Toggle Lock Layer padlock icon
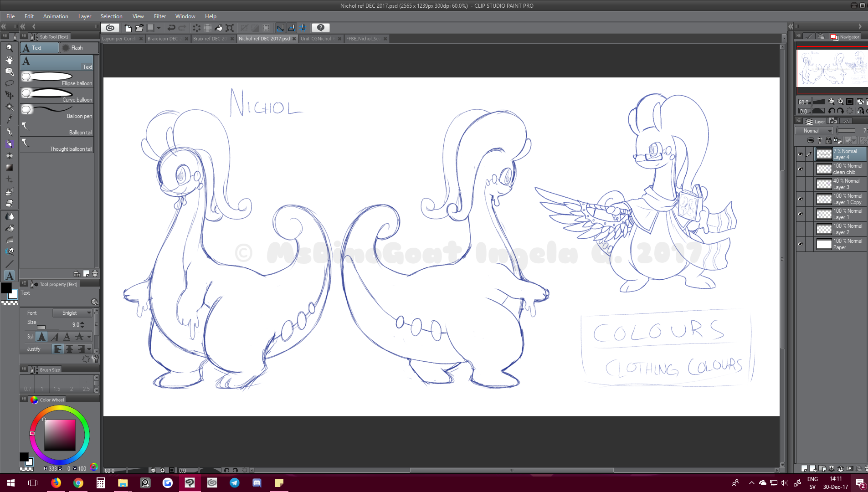 point(828,140)
